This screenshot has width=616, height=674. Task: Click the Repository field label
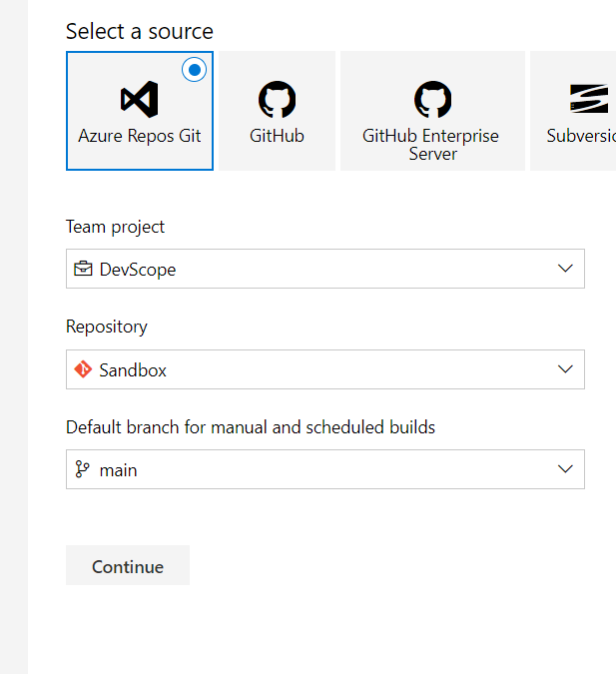point(107,327)
